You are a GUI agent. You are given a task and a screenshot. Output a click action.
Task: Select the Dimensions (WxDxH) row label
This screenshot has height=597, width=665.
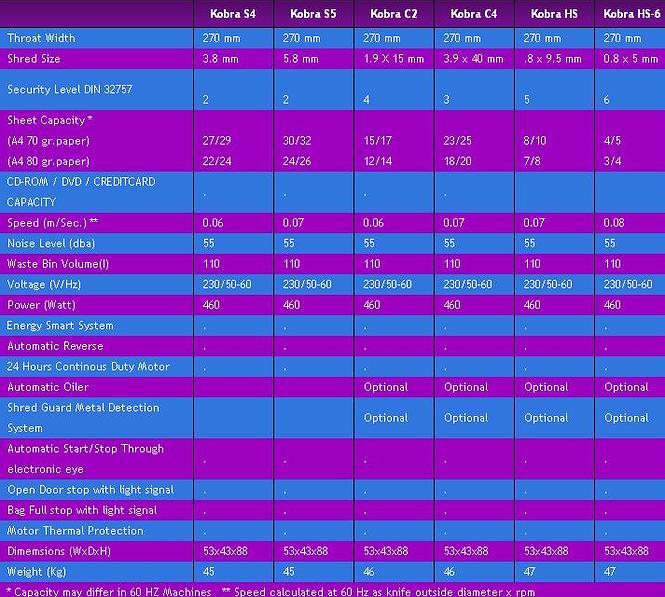[x=58, y=551]
